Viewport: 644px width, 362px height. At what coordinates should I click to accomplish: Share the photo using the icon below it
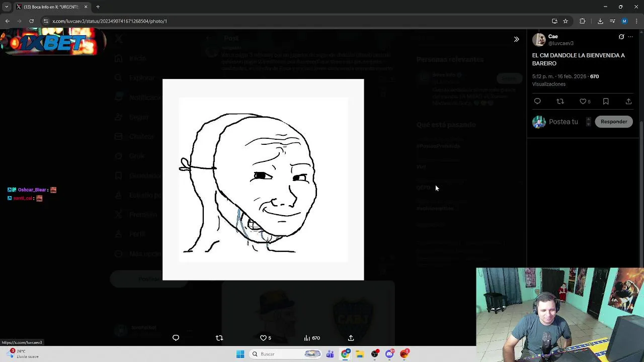pyautogui.click(x=351, y=338)
